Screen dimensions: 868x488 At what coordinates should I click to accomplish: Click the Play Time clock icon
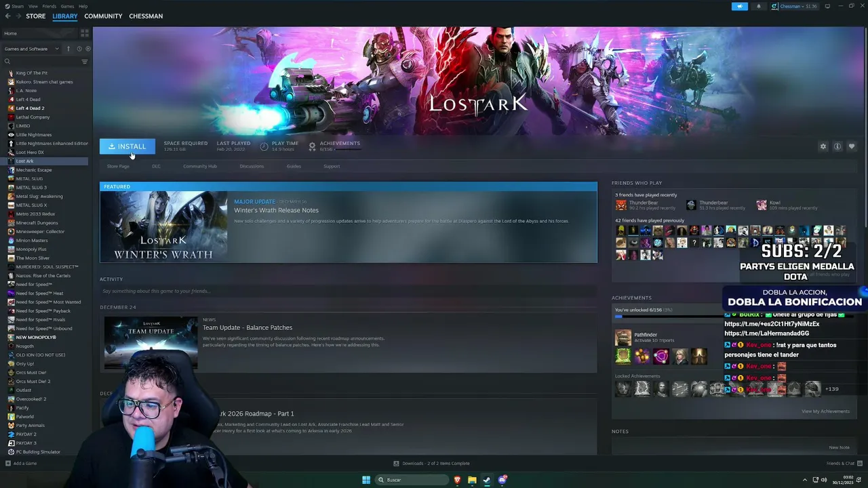tap(264, 146)
